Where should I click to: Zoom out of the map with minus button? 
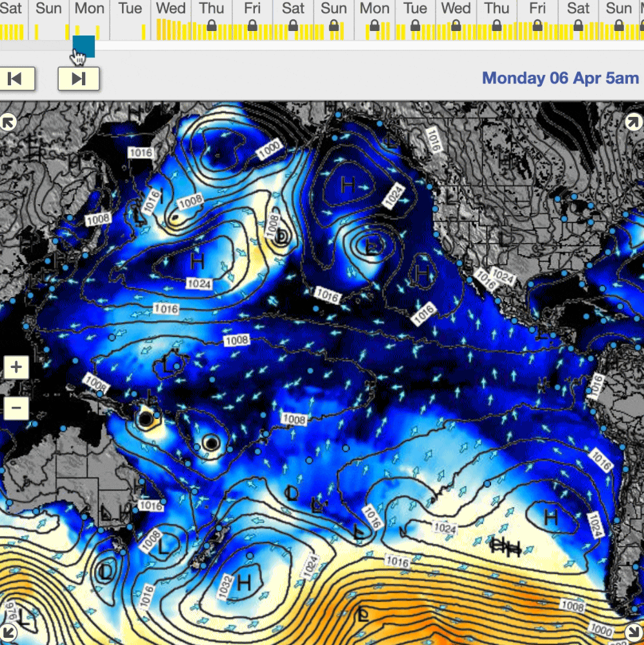point(16,408)
